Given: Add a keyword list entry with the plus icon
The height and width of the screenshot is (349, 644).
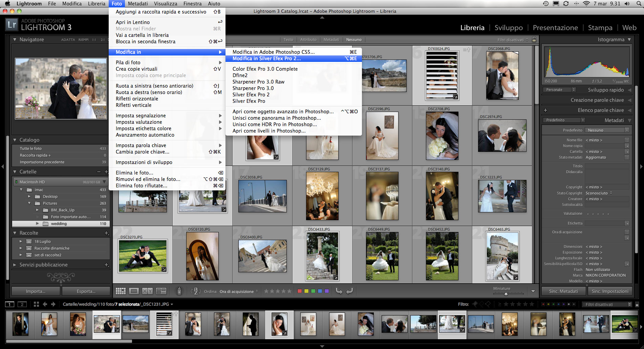Looking at the screenshot, I should click(545, 110).
